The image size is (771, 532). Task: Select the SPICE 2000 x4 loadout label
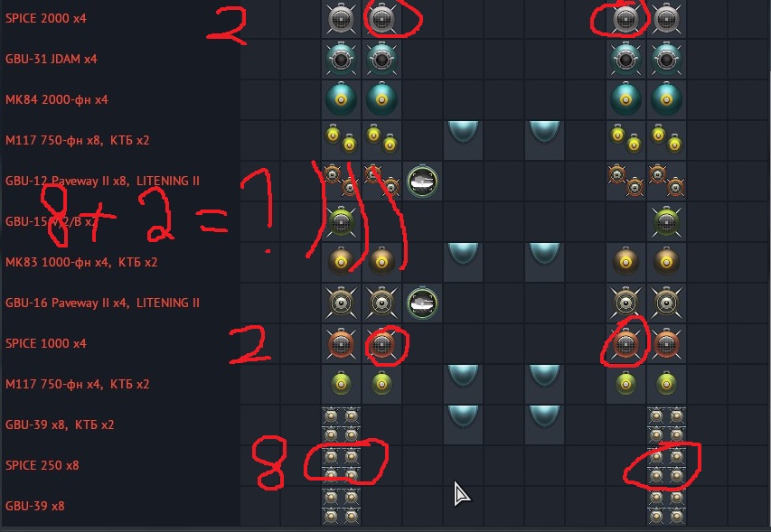point(46,18)
